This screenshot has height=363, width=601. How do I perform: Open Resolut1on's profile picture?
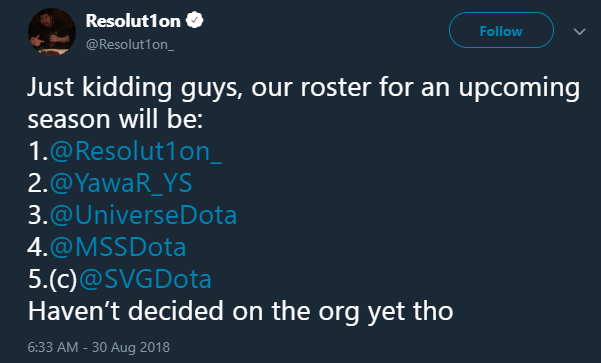click(x=52, y=32)
